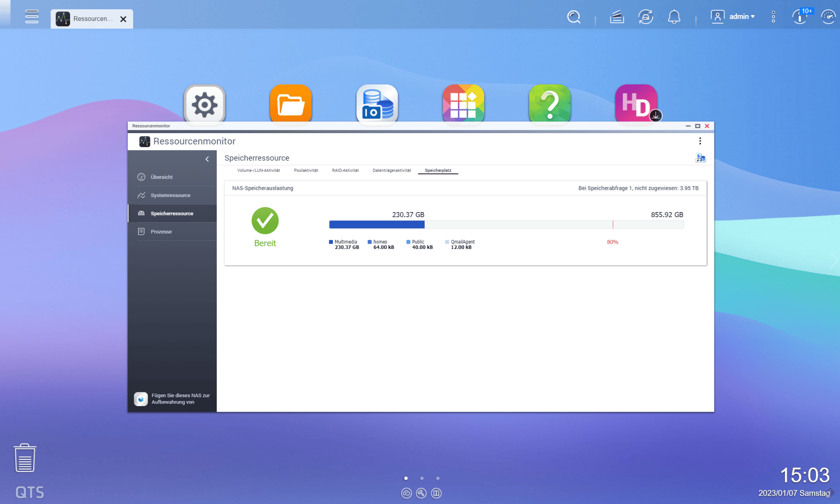Select Systemressource in the sidebar
Image resolution: width=840 pixels, height=504 pixels.
171,195
